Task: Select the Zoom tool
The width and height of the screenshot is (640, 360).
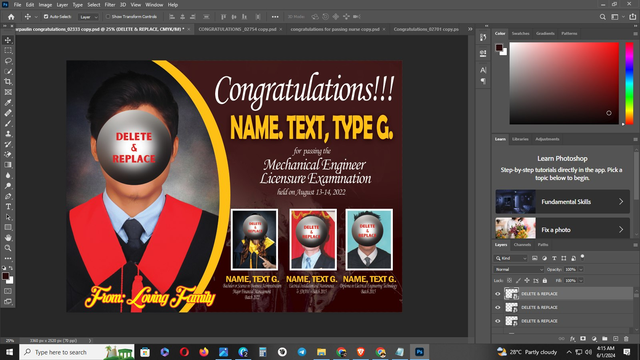Action: tap(8, 248)
